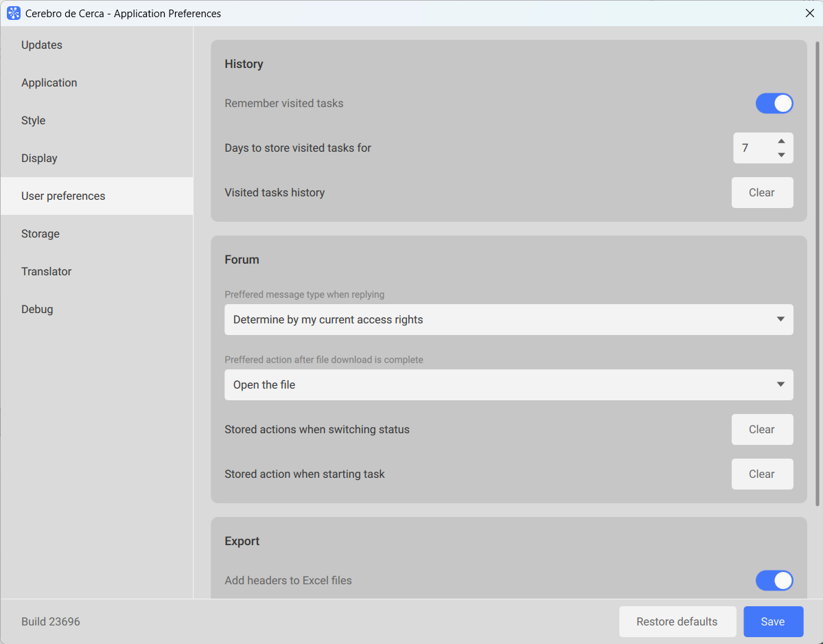Click the Cerebro app icon in title bar
Screen dimensions: 823x644
click(14, 13)
